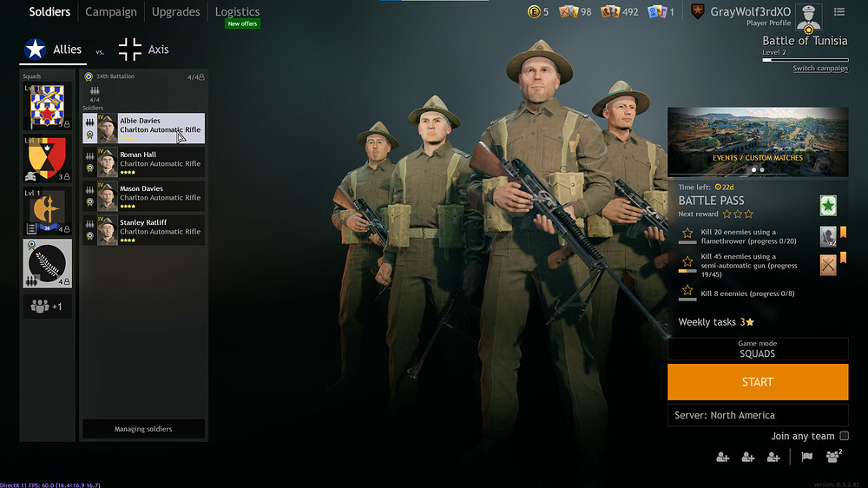Click the 4/4 squad capacity counter
The width and height of the screenshot is (868, 488).
tap(195, 77)
